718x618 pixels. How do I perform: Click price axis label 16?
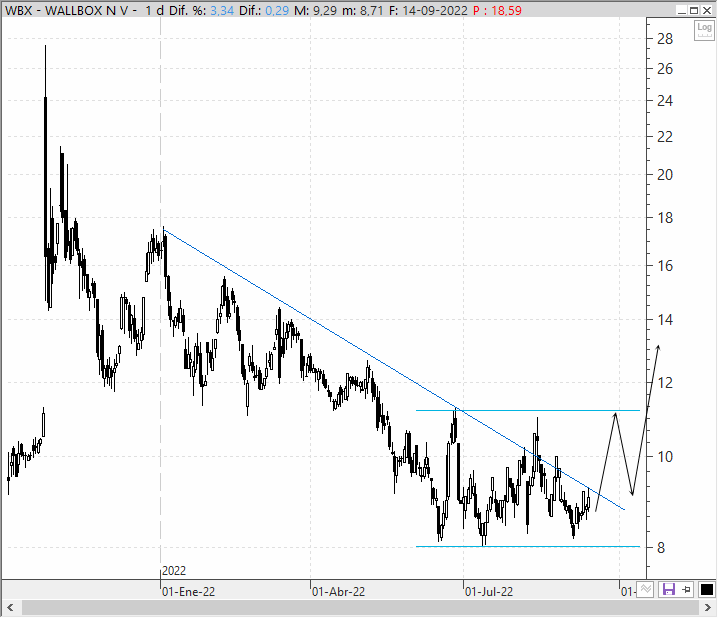click(665, 266)
